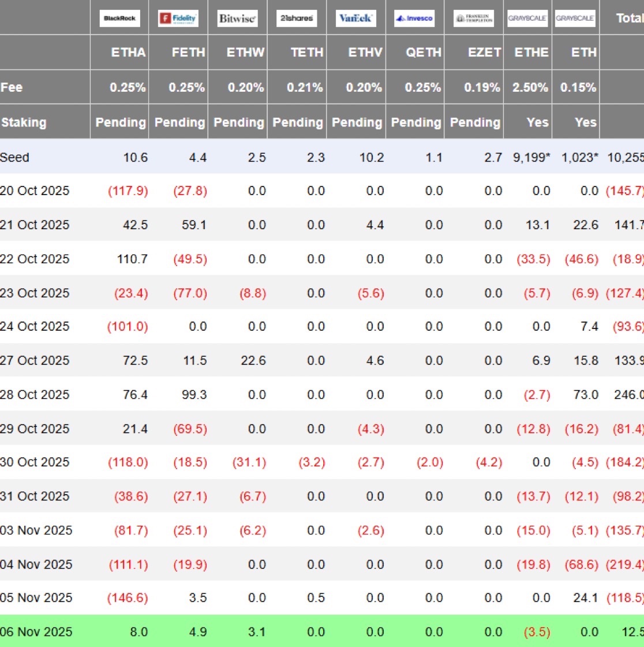Click the 73.0 ETH inflow value
644x647 pixels.
click(x=586, y=395)
